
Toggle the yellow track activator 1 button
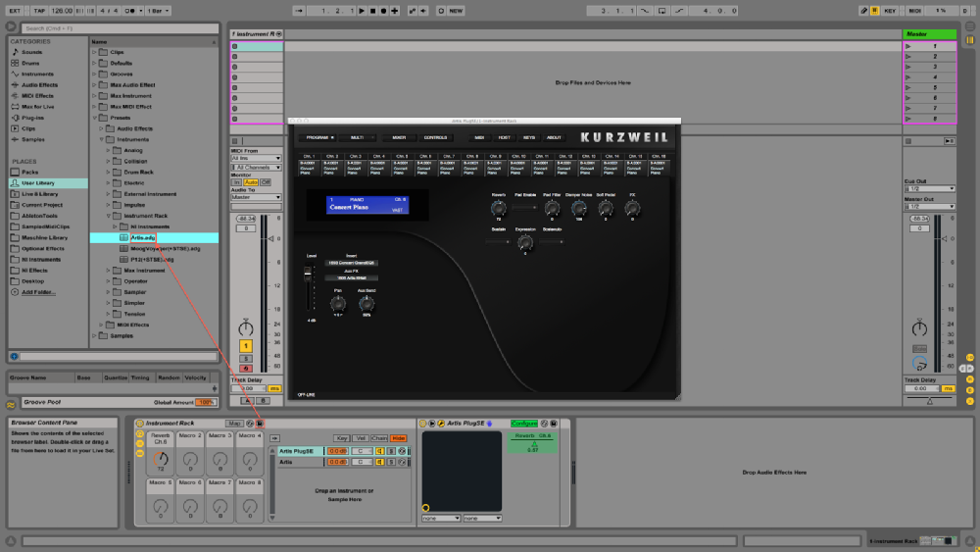point(246,346)
